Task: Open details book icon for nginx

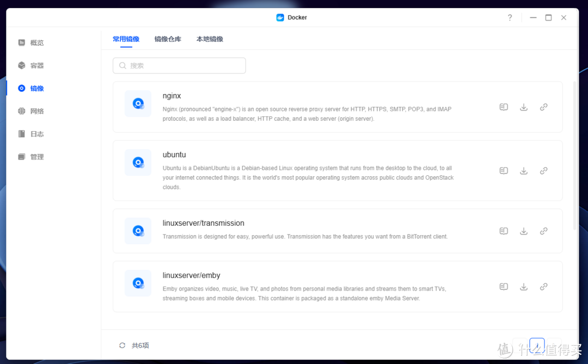Action: (x=504, y=107)
